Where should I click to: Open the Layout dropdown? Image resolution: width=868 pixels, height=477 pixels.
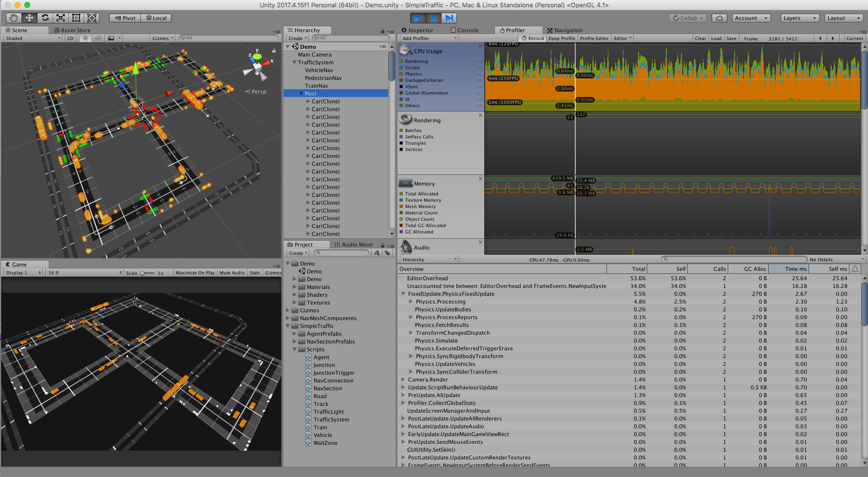pos(843,18)
